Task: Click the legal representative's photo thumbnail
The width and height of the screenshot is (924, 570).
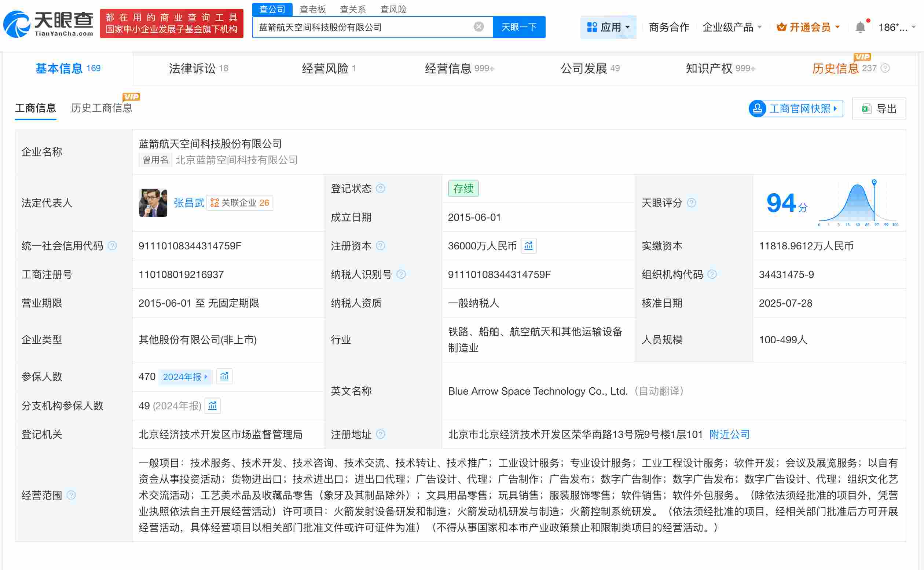Action: tap(153, 203)
